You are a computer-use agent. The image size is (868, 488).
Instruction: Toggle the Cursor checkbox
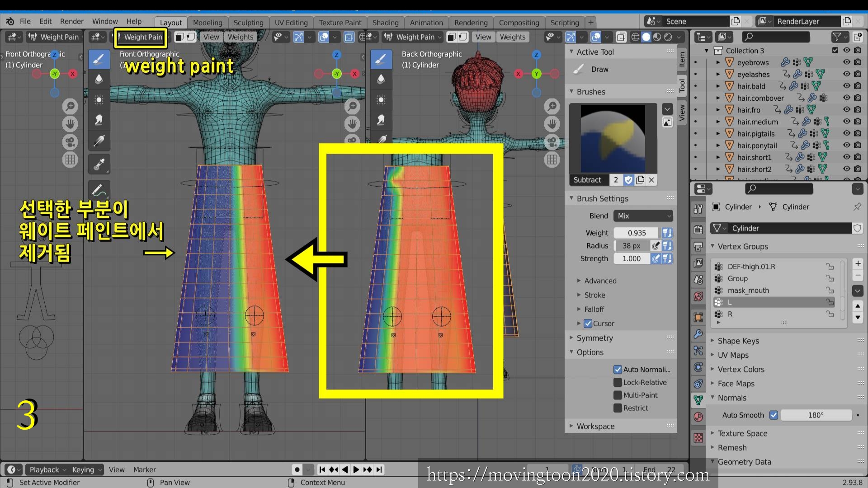[x=588, y=324]
